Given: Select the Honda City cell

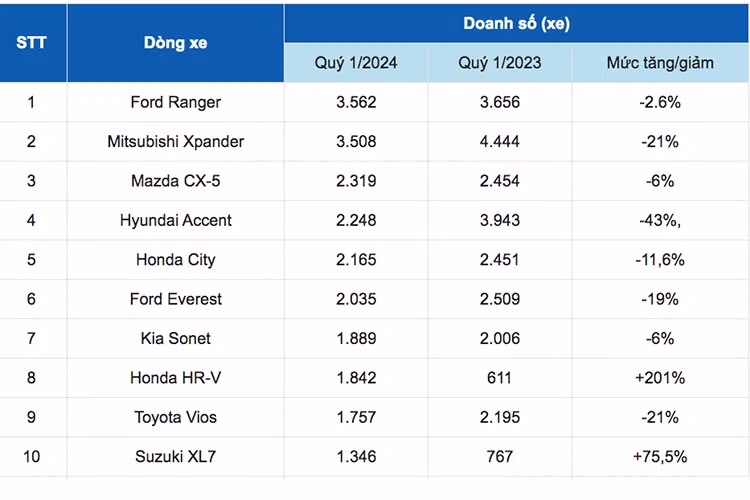Looking at the screenshot, I should click(x=176, y=260).
